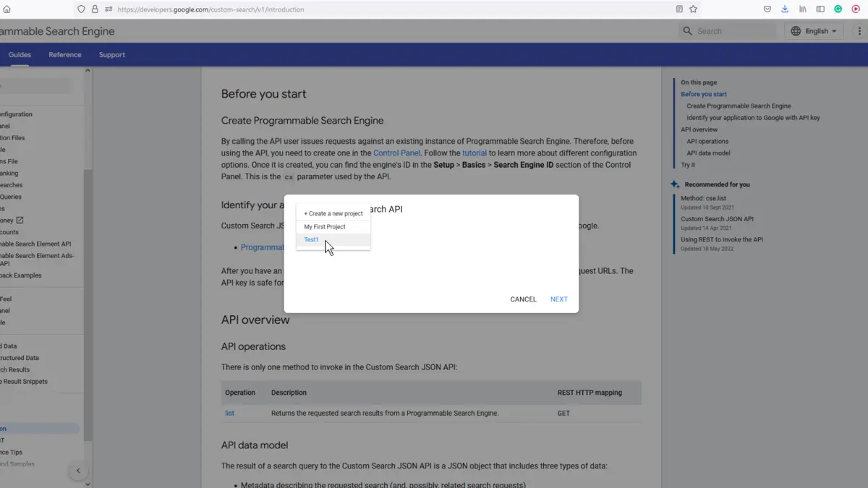Viewport: 868px width, 488px height.
Task: Open the downloads arrow icon
Action: pos(785,9)
